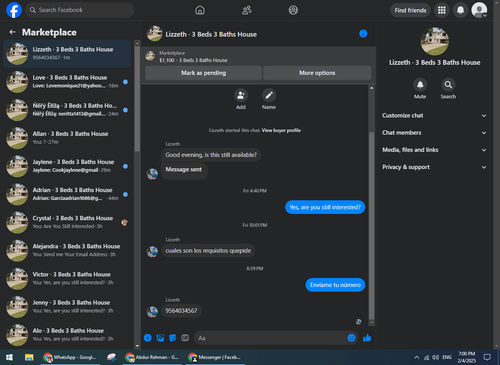Open the Nery Eliza conversation
Screen dimensions: 500x365
coord(68,110)
